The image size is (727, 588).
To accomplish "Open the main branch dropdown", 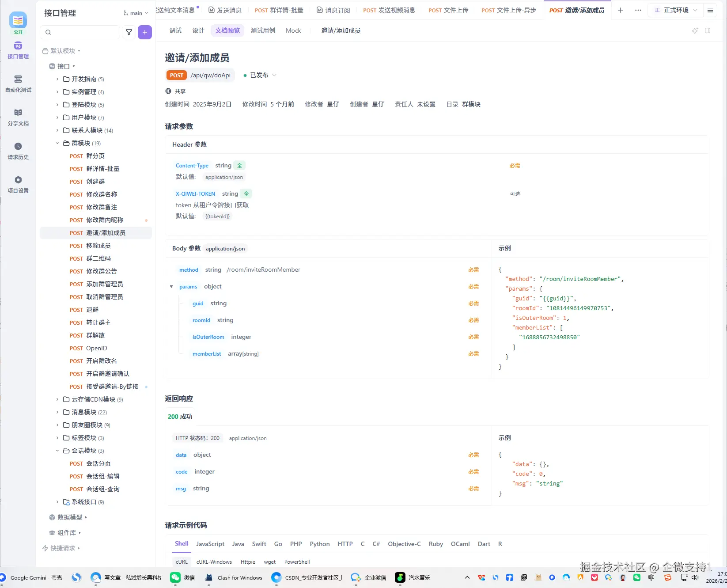I will (x=136, y=13).
